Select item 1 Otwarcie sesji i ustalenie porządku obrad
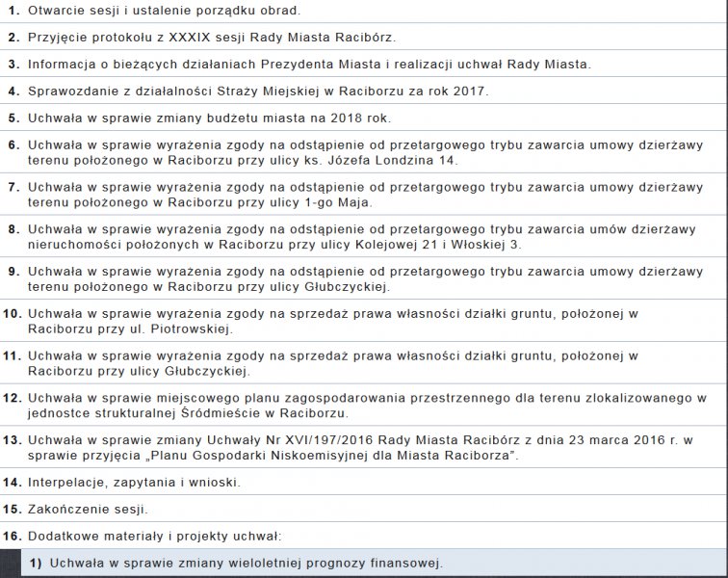 pos(364,11)
